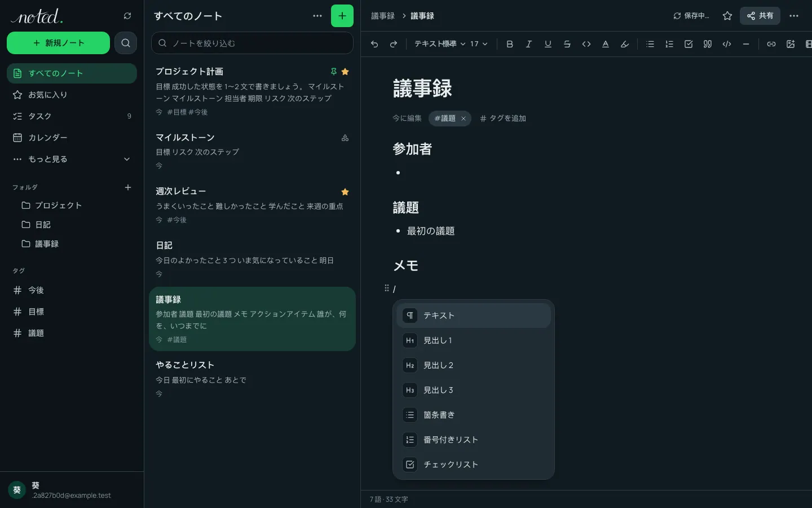Image resolution: width=812 pixels, height=508 pixels.
Task: Toggle strikethrough formatting
Action: coord(567,44)
